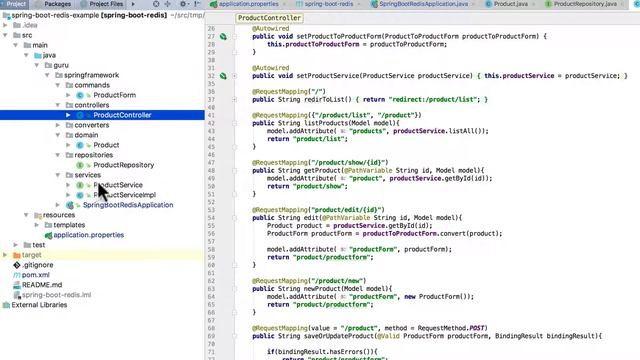Expand the templates folder arrow

point(37,225)
